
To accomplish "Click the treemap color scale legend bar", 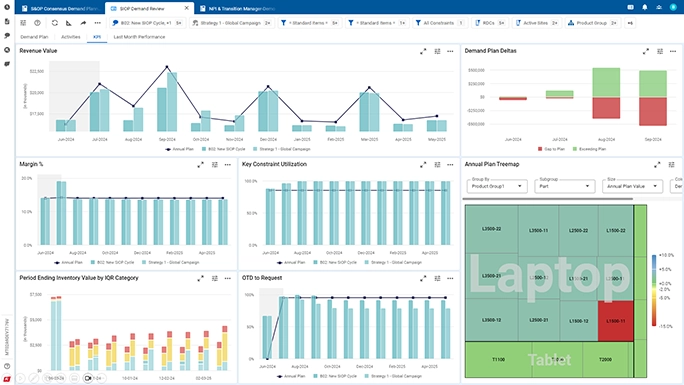I will tap(654, 290).
